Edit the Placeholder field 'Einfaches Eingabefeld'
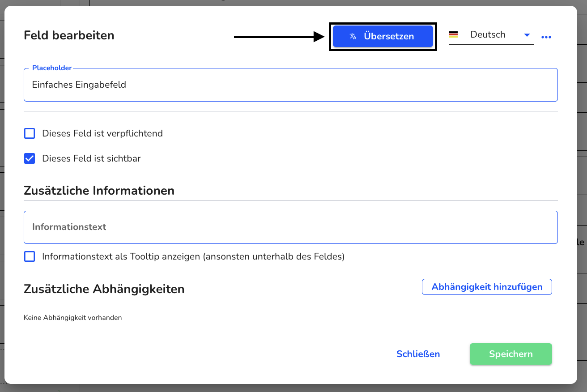 [x=291, y=85]
